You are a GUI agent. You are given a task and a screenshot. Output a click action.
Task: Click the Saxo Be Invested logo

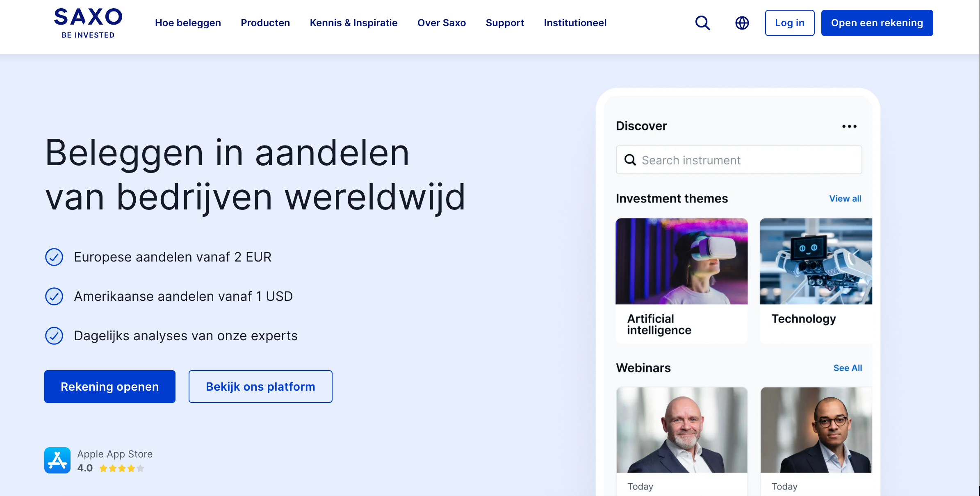click(88, 23)
